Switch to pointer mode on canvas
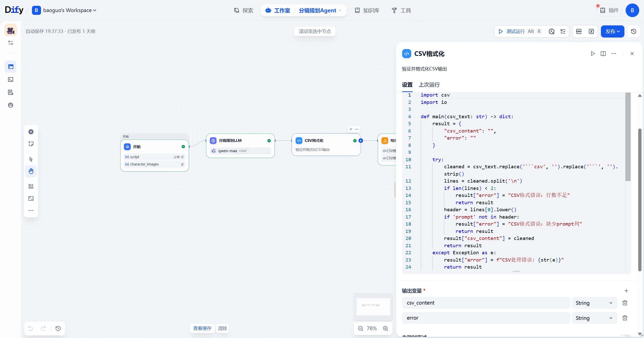 coord(31,159)
